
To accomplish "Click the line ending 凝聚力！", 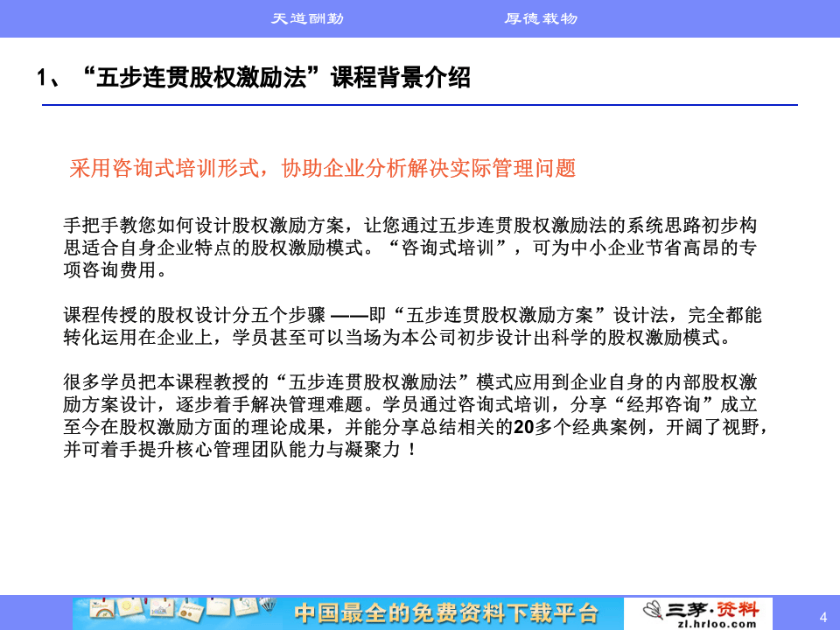I will [240, 450].
